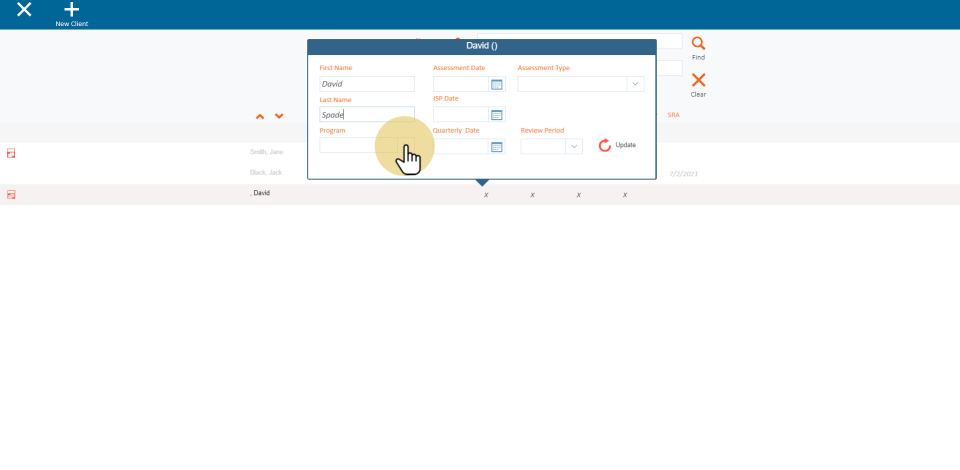This screenshot has height=470, width=960.
Task: Click the New Client plus icon
Action: pos(71,10)
